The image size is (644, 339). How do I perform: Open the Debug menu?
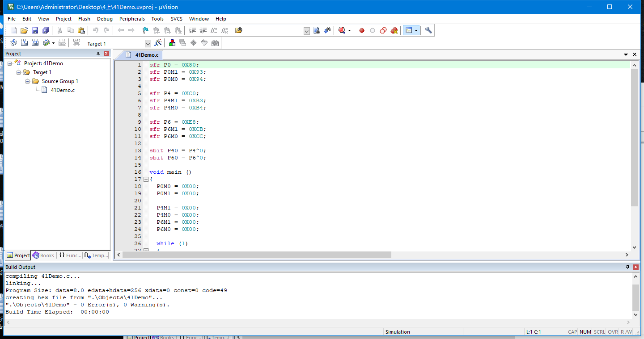105,19
